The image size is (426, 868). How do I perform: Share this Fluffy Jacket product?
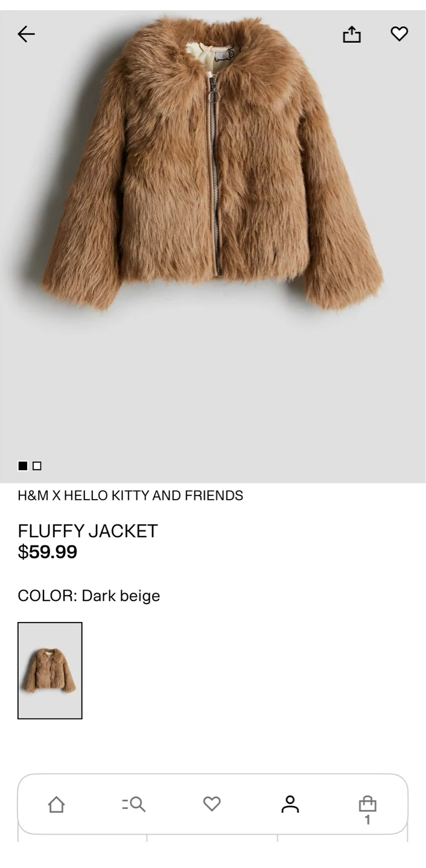(x=352, y=34)
